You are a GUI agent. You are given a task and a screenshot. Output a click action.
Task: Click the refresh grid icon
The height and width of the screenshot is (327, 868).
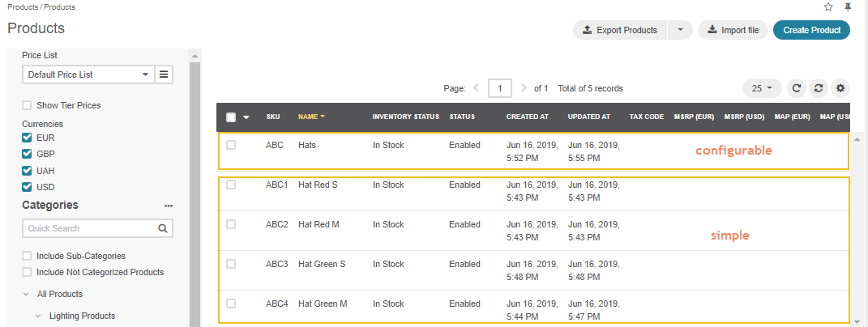797,88
